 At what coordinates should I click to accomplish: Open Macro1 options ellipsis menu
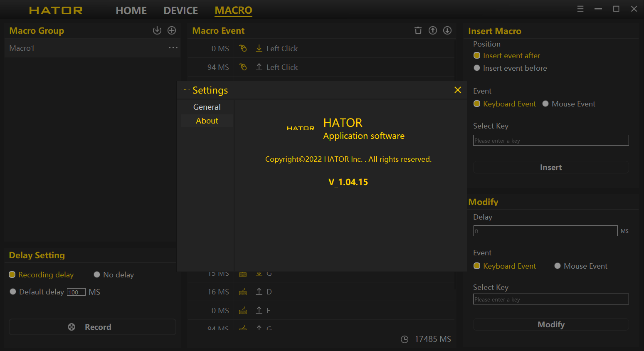click(173, 48)
